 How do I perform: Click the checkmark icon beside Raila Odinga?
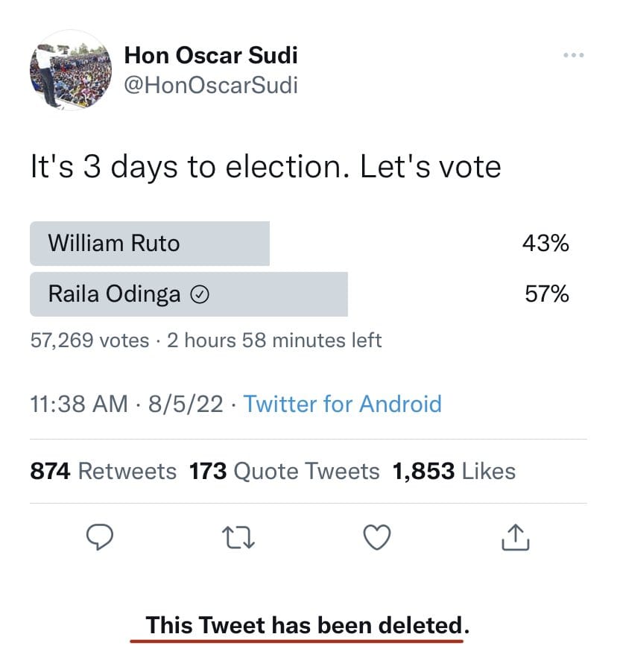point(200,294)
